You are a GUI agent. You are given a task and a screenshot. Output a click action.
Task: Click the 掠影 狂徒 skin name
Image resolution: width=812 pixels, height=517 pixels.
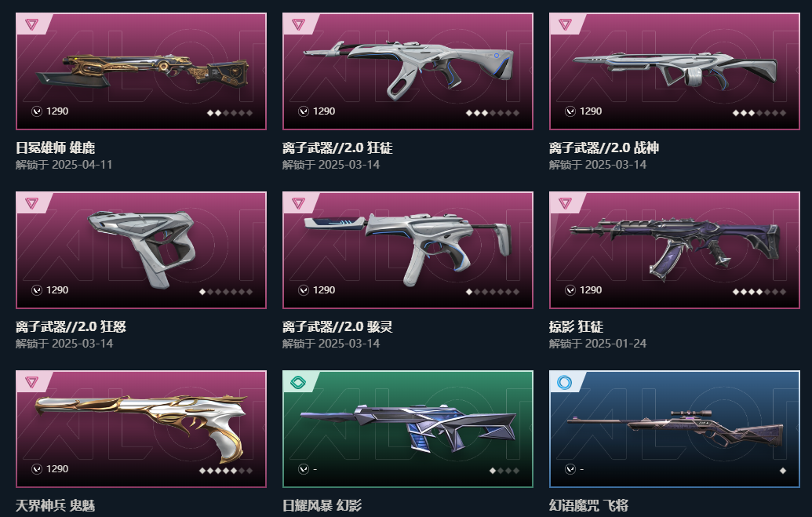[576, 327]
